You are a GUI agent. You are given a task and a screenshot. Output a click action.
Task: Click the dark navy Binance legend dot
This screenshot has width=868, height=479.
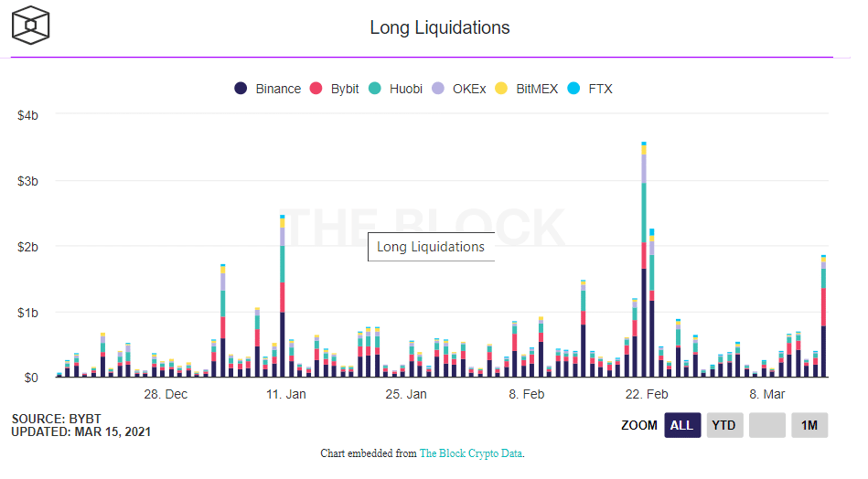point(241,89)
